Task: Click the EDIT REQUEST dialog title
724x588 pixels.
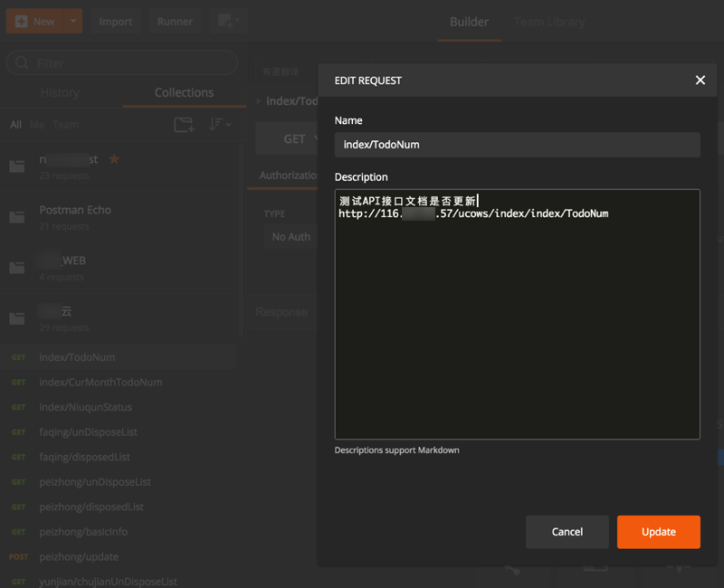Action: click(368, 81)
